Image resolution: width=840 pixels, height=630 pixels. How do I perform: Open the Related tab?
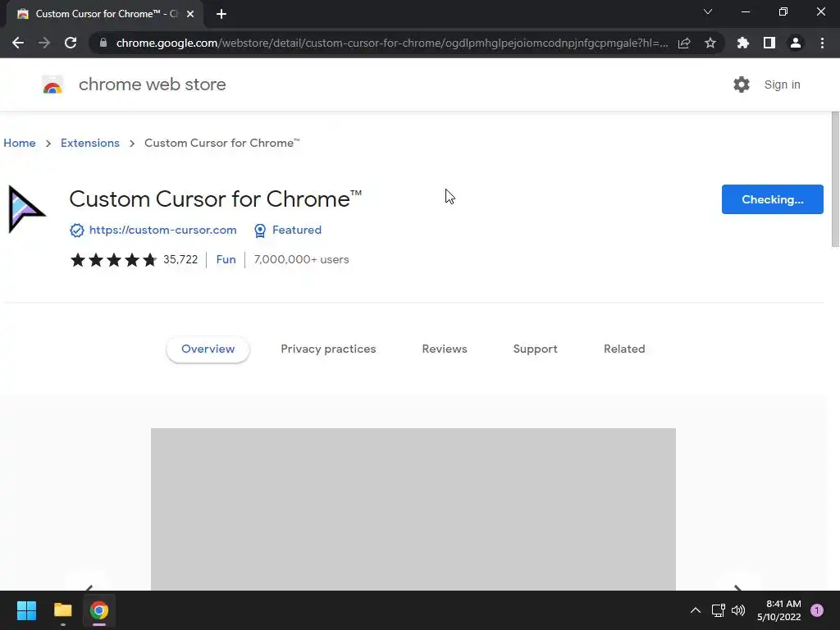[624, 349]
